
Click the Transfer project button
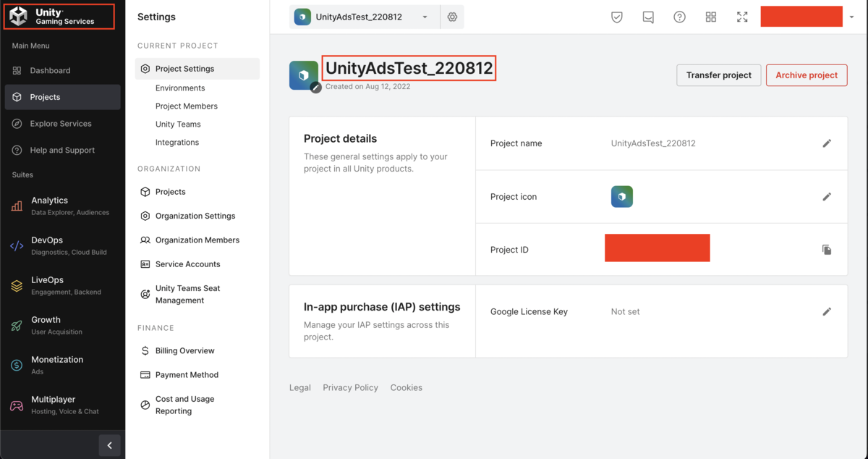point(719,75)
